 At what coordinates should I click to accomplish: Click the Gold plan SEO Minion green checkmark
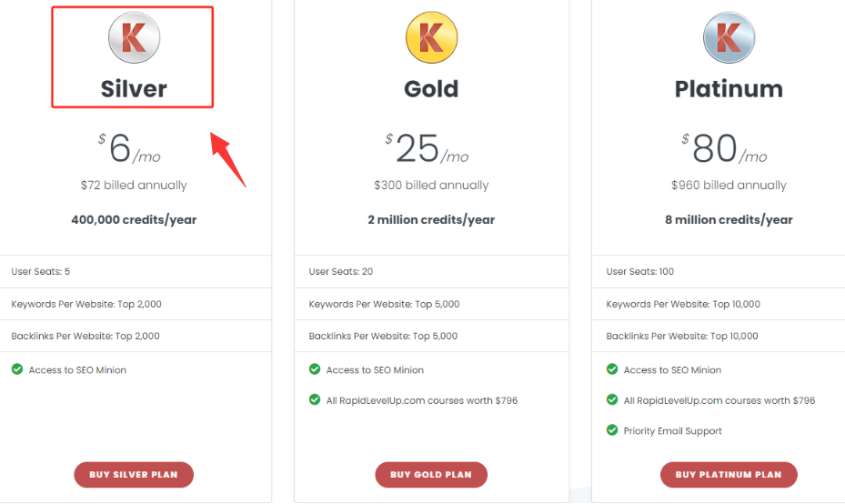(x=315, y=369)
